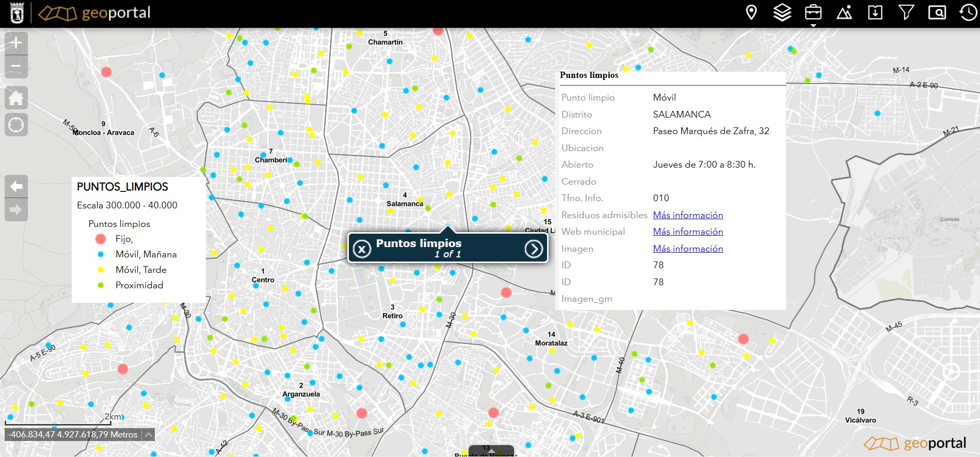The height and width of the screenshot is (457, 980).
Task: Close the Puntos limpios popup
Action: click(x=362, y=249)
